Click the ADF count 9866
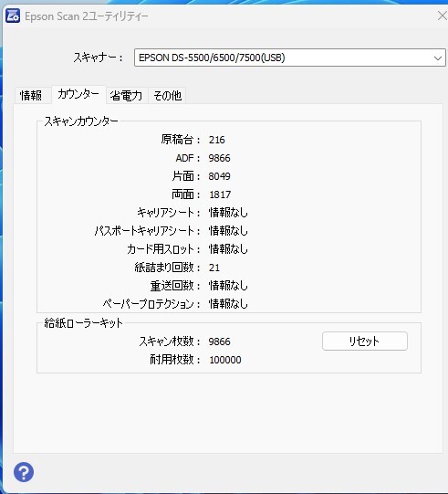 [219, 158]
